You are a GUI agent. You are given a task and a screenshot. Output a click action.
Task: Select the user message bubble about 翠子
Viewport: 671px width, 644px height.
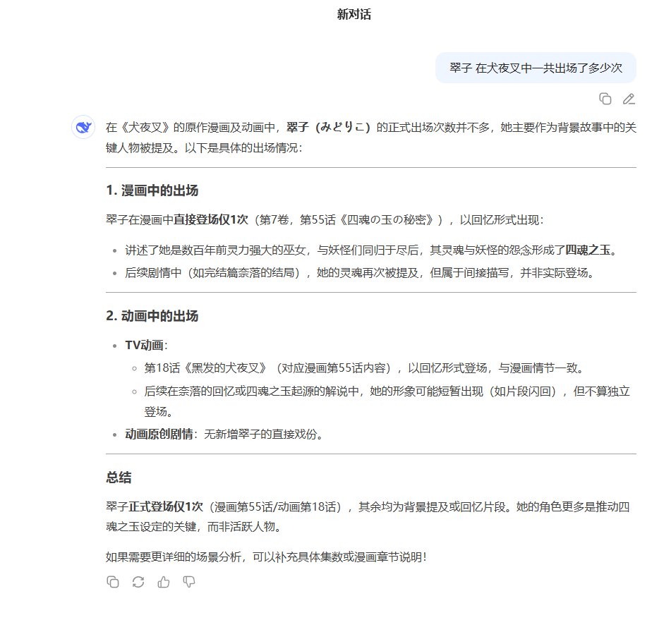pos(536,68)
